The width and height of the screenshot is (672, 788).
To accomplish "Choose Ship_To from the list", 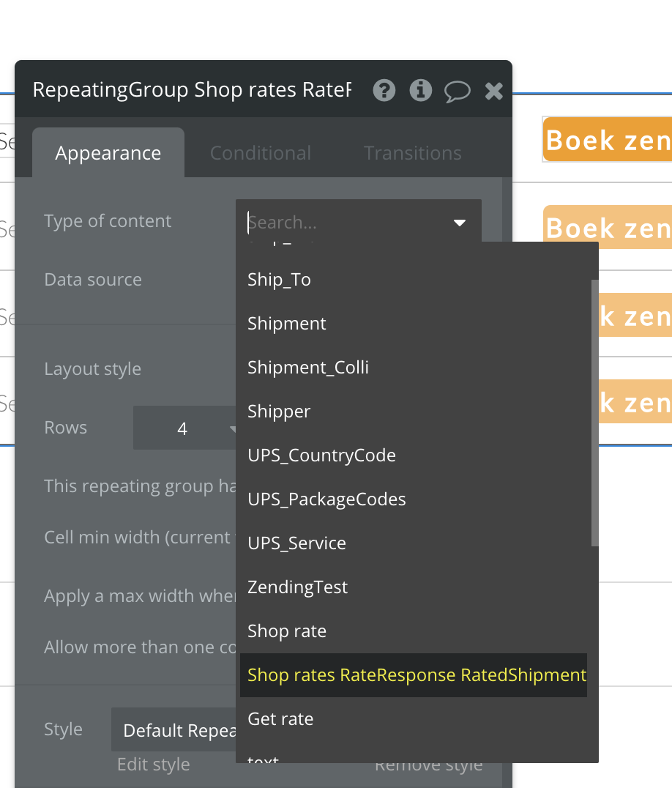I will [280, 280].
